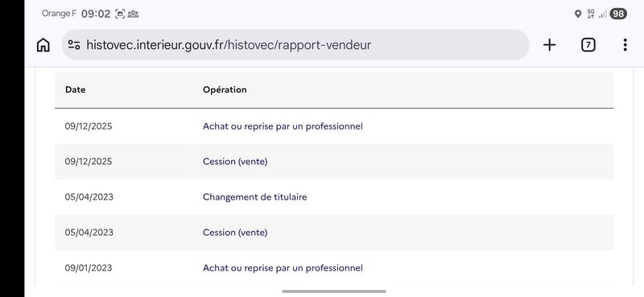Open the 05/04/2023 Cession (vente) entry
The image size is (644, 297).
[x=235, y=233]
